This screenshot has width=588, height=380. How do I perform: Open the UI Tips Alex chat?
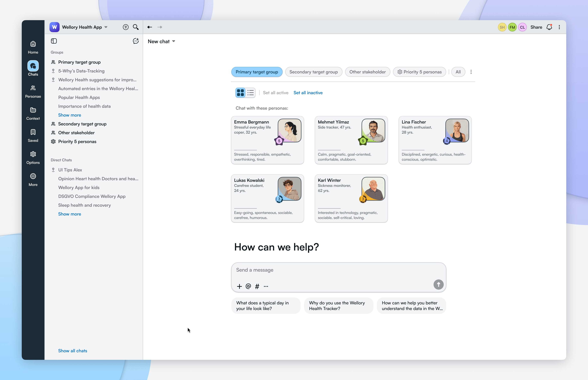tap(70, 170)
